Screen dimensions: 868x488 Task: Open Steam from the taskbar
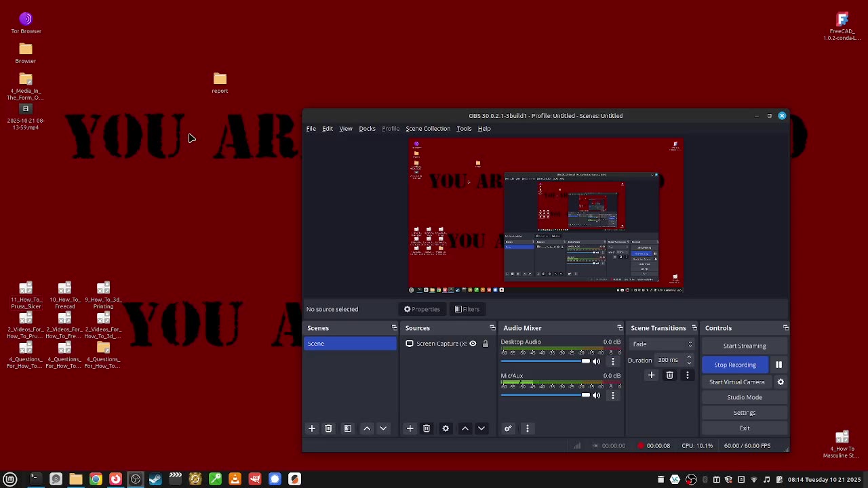(155, 480)
